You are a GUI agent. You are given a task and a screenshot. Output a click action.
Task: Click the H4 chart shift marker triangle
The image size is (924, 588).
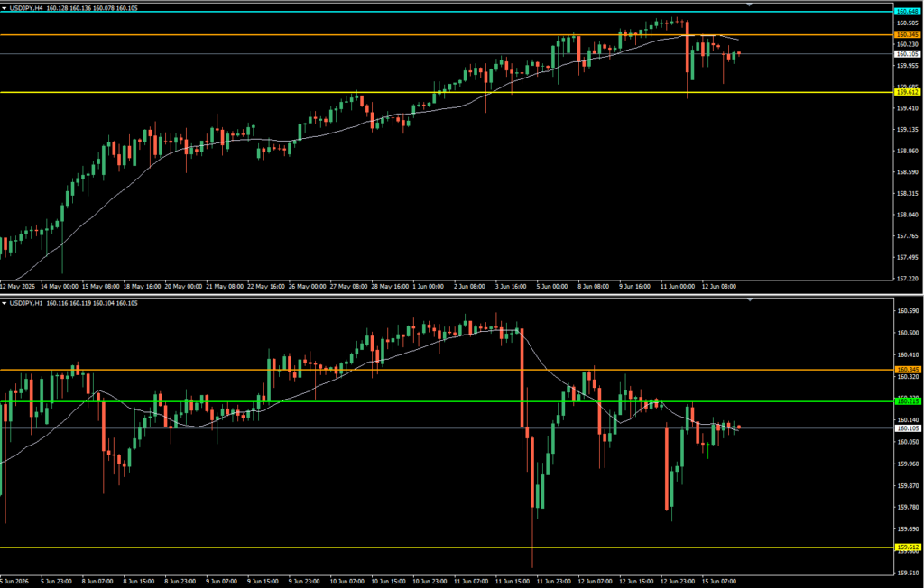tap(750, 5)
